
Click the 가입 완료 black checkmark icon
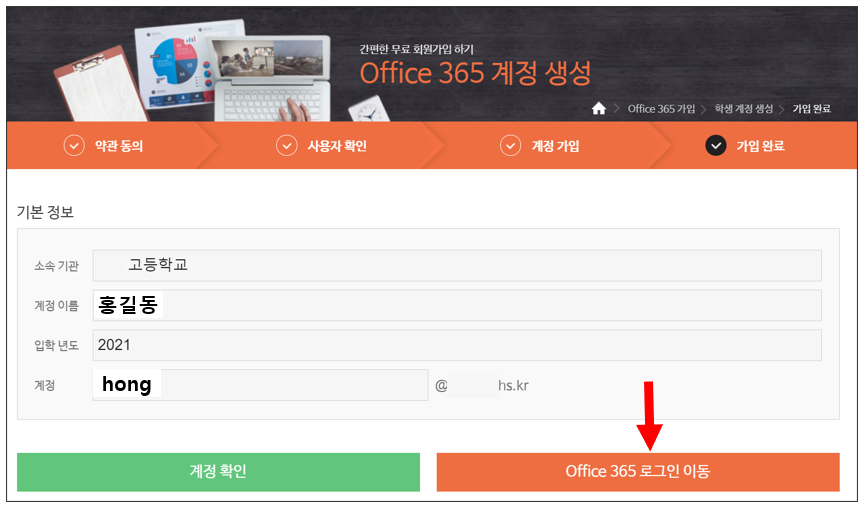(x=715, y=146)
